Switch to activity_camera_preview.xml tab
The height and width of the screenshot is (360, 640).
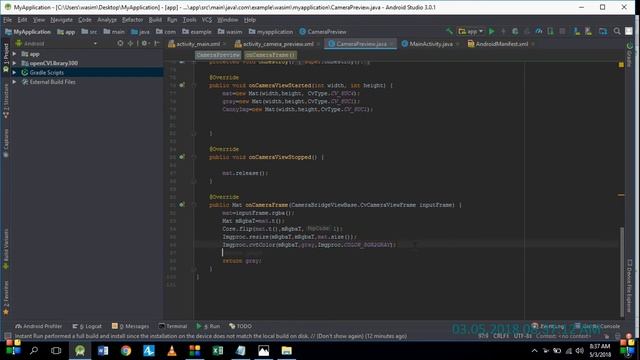coord(278,44)
